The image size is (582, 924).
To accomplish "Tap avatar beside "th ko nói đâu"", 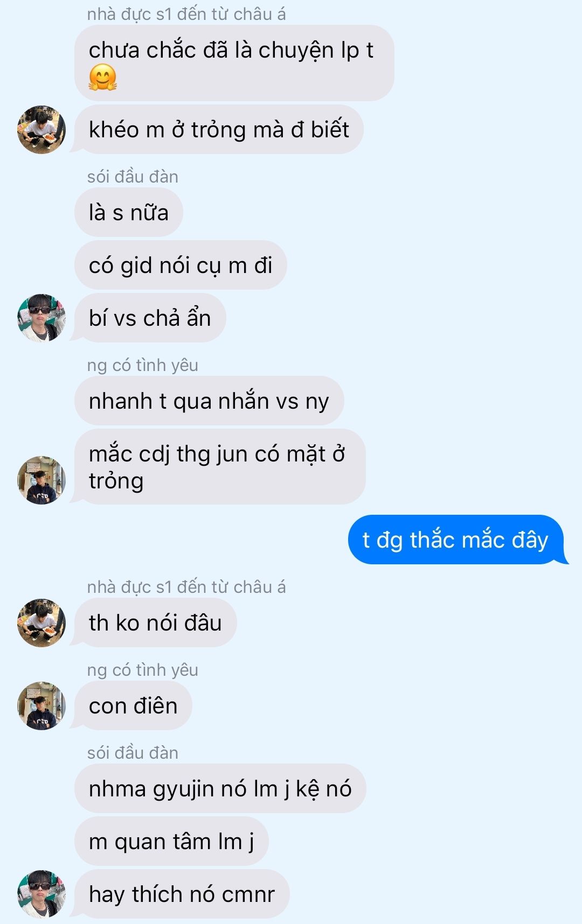I will click(x=41, y=622).
